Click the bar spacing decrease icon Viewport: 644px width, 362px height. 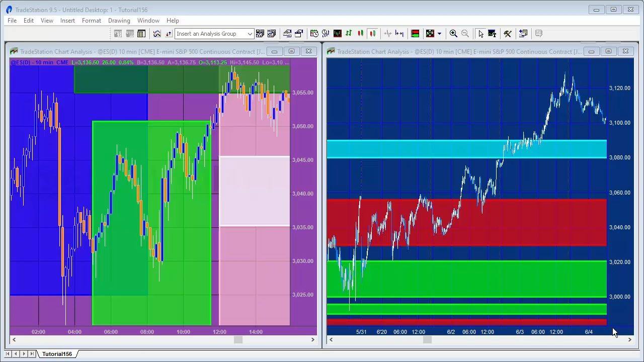388,34
